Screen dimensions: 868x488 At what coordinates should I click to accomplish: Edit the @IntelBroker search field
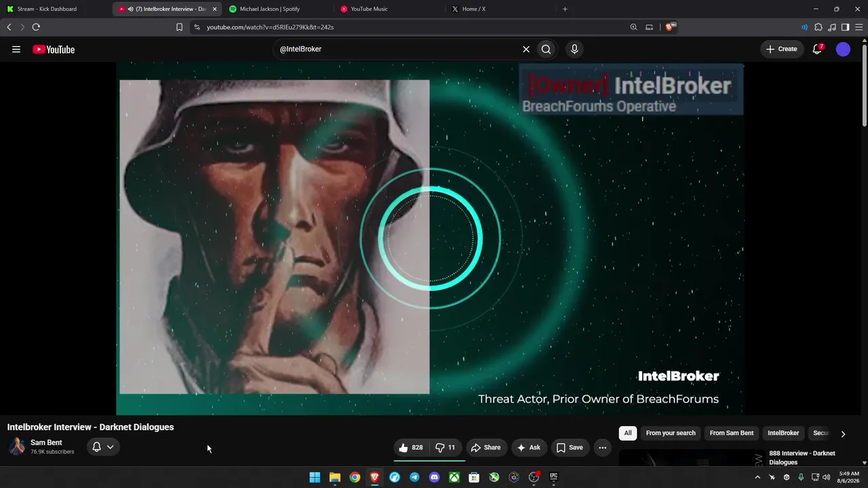pos(399,49)
